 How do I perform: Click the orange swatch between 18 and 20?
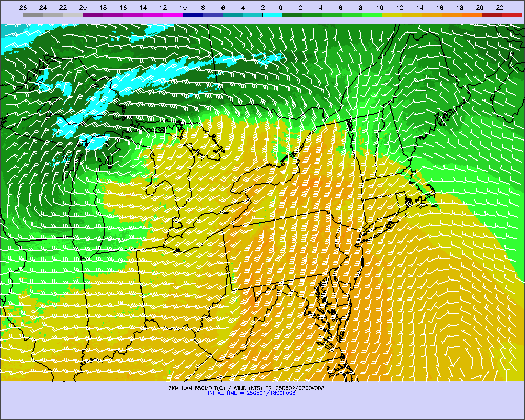[x=472, y=15]
